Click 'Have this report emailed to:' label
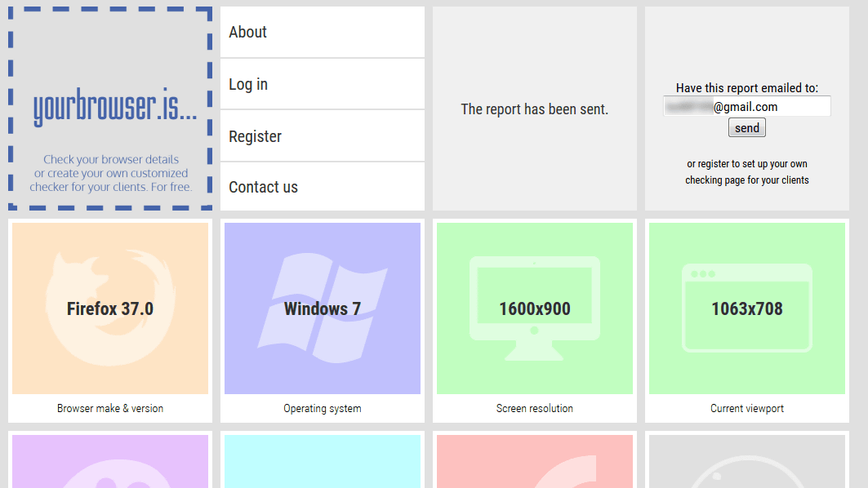 click(747, 88)
